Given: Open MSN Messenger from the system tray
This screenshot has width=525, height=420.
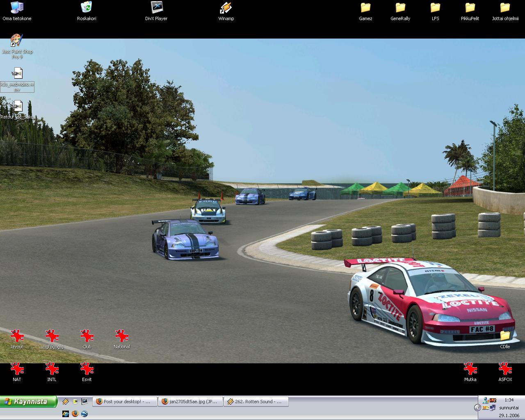Looking at the screenshot, I should pyautogui.click(x=486, y=400).
